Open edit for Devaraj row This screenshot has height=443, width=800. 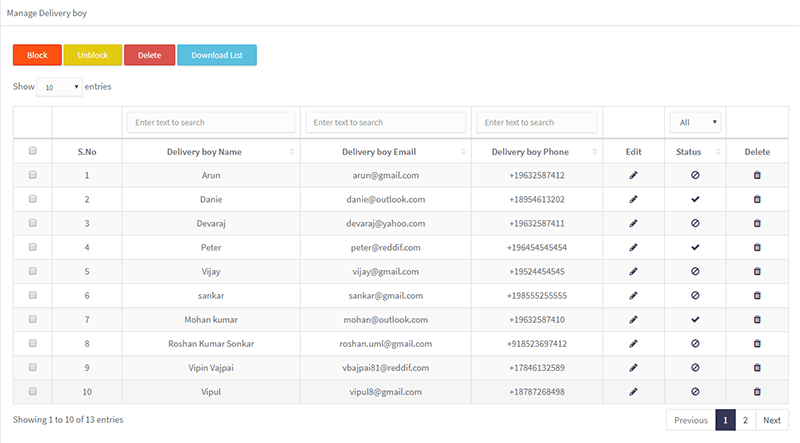[x=633, y=223]
